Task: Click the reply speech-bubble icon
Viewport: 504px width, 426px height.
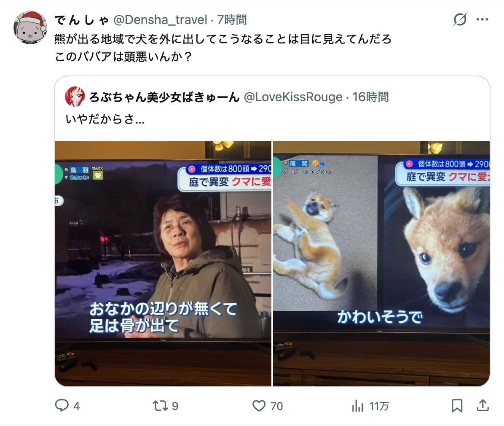Action: point(62,405)
